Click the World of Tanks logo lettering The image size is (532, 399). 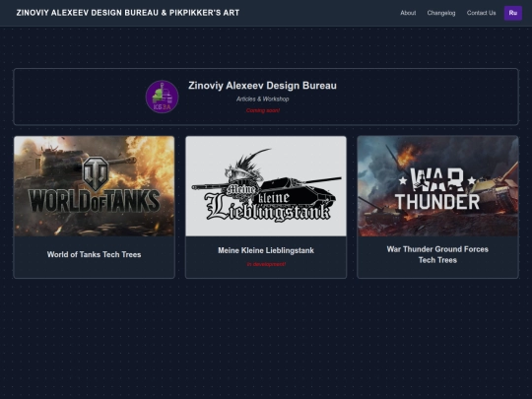pyautogui.click(x=94, y=201)
